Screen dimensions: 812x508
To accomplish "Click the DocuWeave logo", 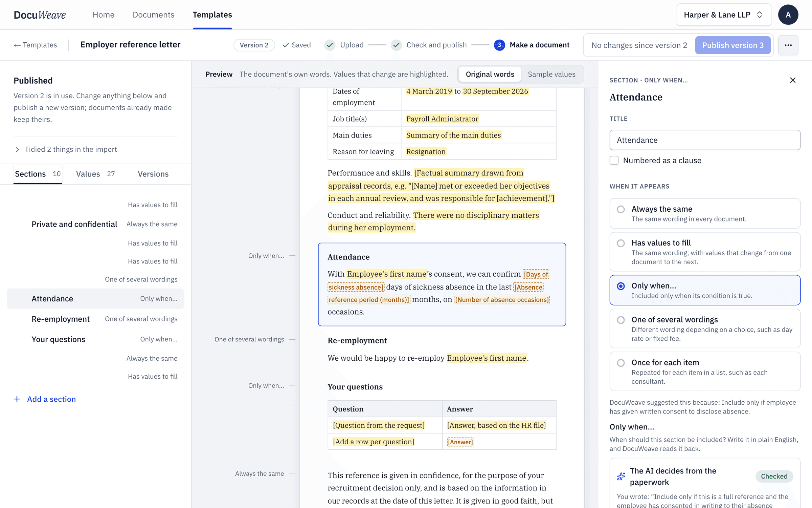I will (40, 15).
